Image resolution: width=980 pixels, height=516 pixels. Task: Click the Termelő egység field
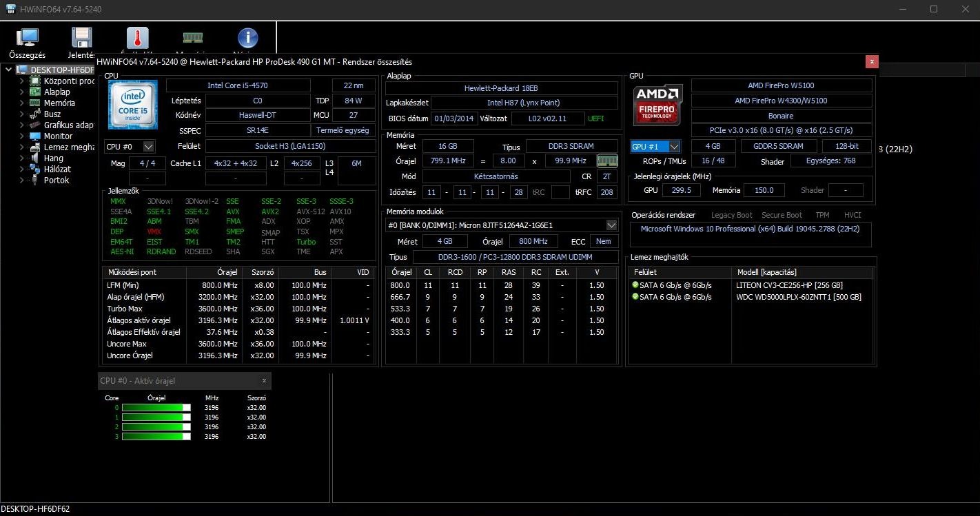point(343,130)
